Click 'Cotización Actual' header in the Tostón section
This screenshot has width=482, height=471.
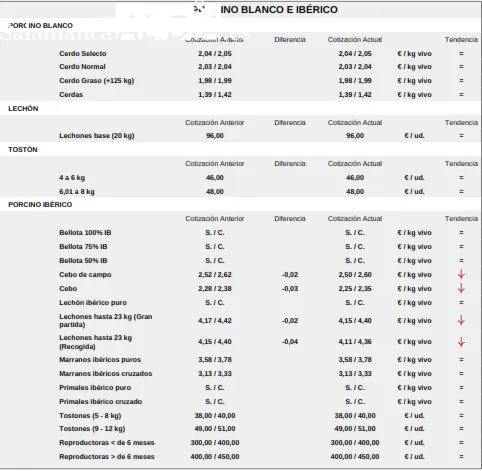tap(355, 164)
